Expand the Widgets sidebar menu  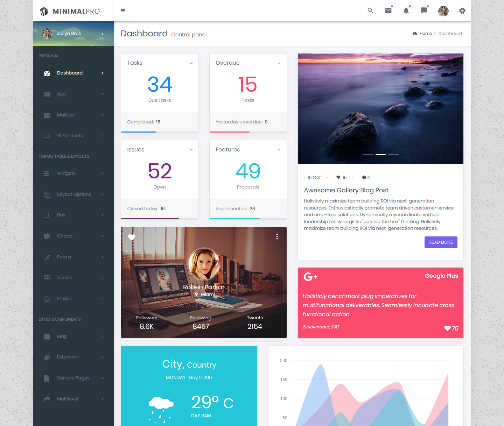pos(73,173)
